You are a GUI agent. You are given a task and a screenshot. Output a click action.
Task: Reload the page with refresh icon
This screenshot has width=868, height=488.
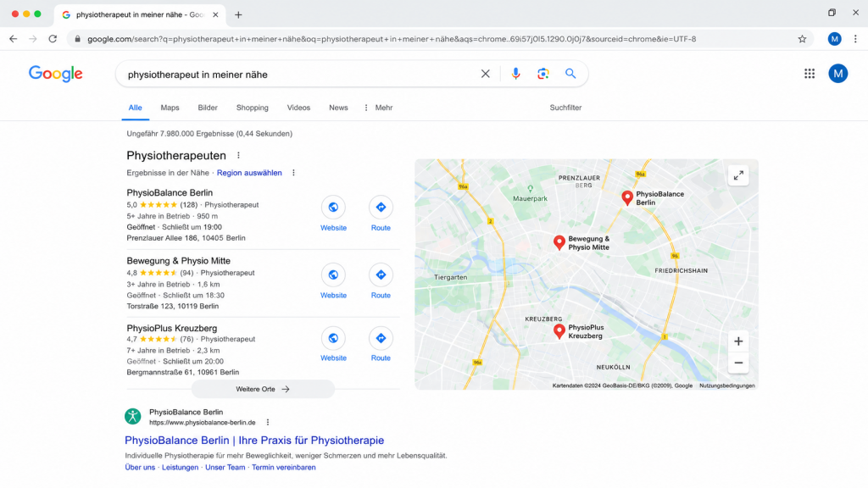(53, 39)
